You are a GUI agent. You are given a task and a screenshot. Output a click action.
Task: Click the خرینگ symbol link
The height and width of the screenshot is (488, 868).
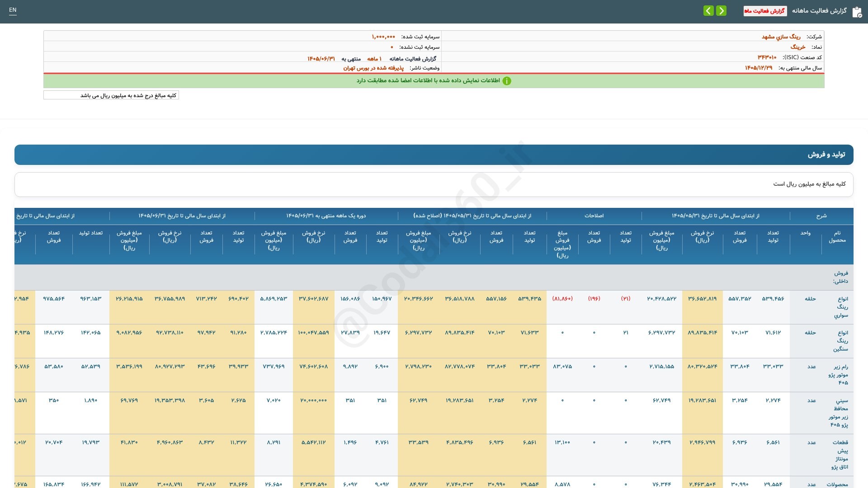(x=798, y=47)
